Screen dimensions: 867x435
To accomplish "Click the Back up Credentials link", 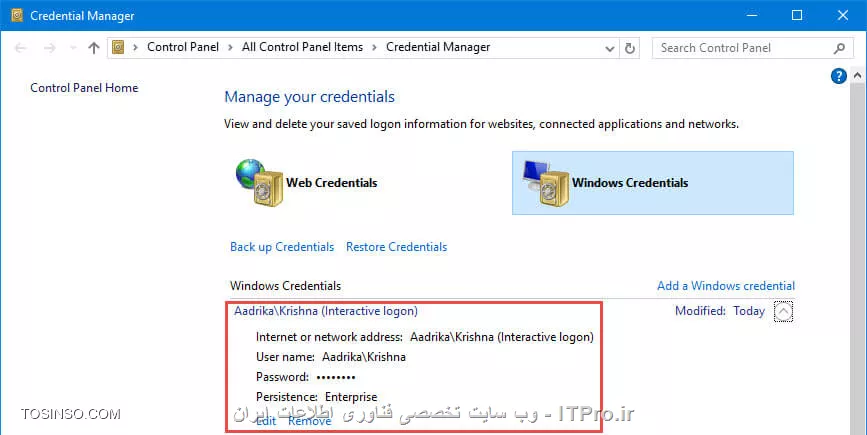I will [x=282, y=247].
